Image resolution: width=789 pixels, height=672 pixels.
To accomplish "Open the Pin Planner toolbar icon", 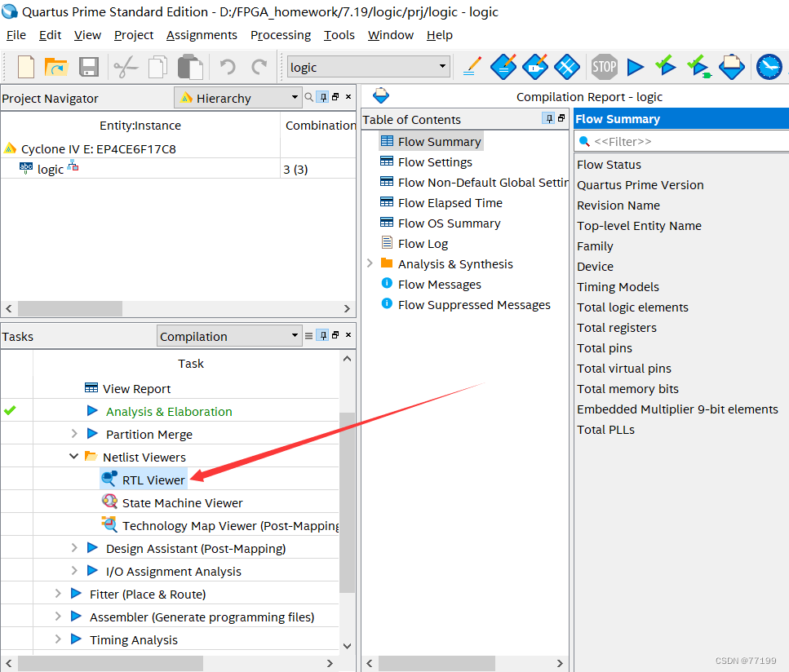I will pos(535,66).
